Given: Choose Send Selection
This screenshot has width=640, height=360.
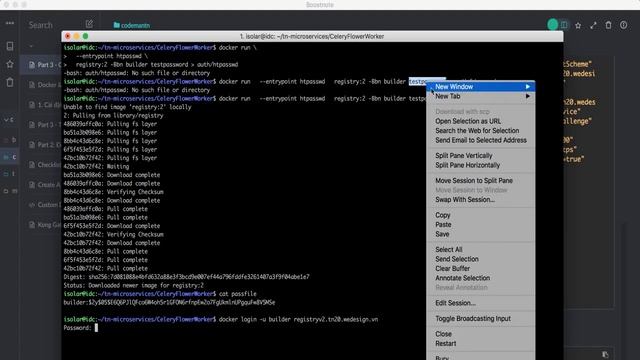Looking at the screenshot, I should click(457, 259).
